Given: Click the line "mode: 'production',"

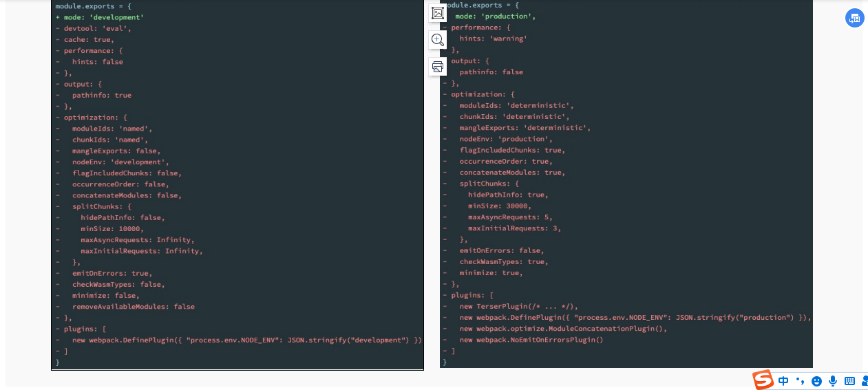Looking at the screenshot, I should [495, 16].
